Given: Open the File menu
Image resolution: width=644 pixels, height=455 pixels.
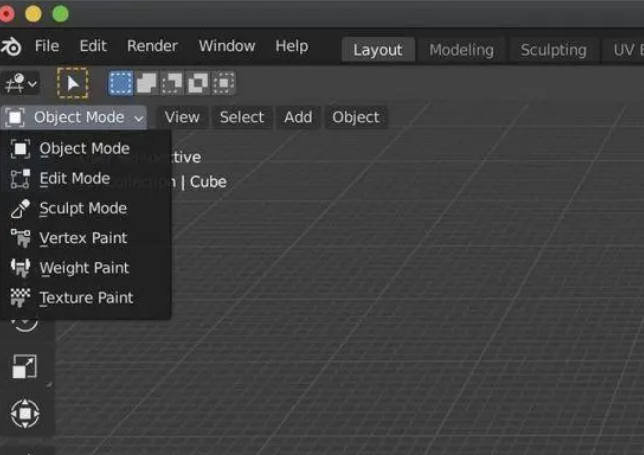Looking at the screenshot, I should [47, 46].
